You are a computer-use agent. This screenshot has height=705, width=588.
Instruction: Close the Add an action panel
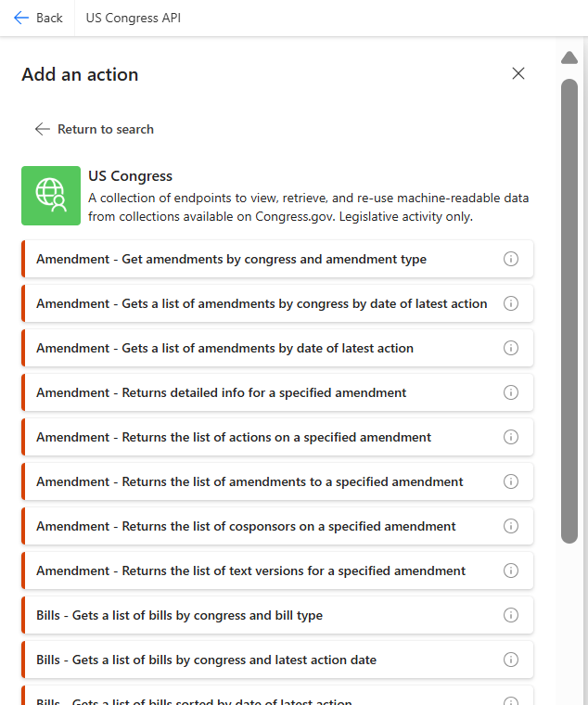[518, 74]
